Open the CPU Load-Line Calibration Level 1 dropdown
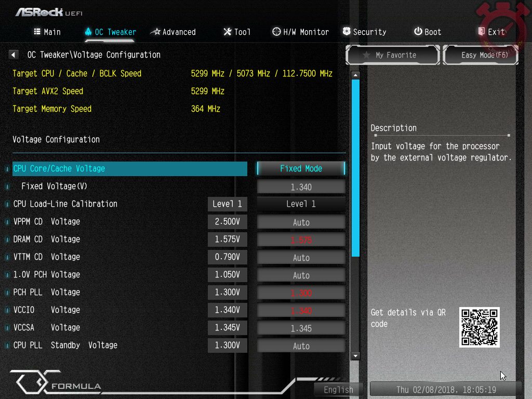This screenshot has width=532, height=399. coord(301,204)
